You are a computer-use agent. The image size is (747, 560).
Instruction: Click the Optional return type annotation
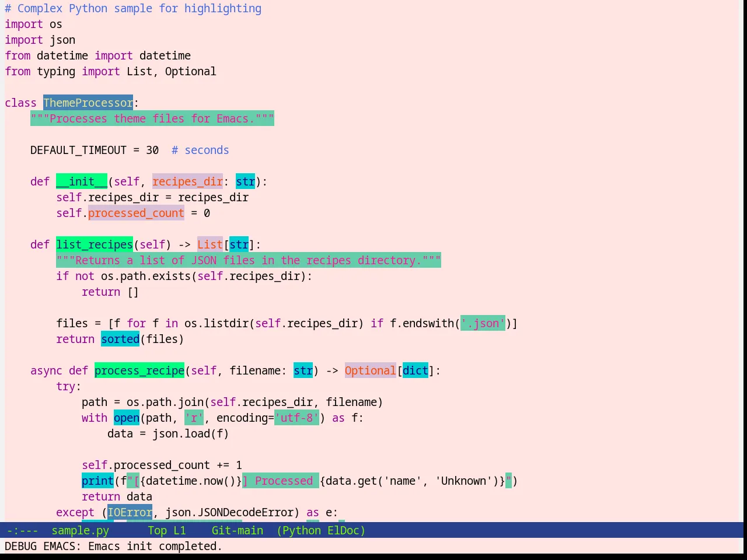371,370
